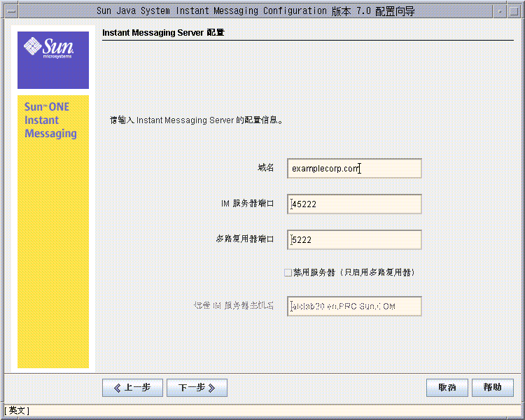Open the window menu icon in title bar
Viewport: 525px width, 420px height.
[11, 11]
